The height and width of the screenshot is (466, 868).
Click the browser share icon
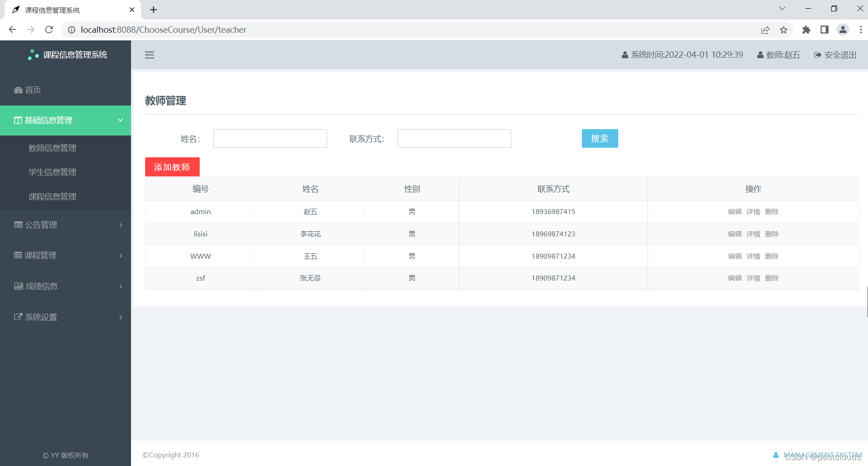[766, 30]
